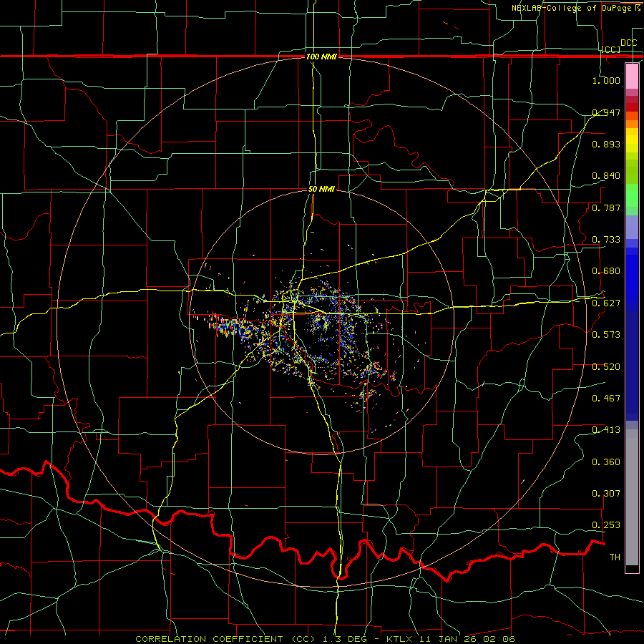The height and width of the screenshot is (644, 644).
Task: Click the 50 NMI range ring label
Action: click(321, 190)
